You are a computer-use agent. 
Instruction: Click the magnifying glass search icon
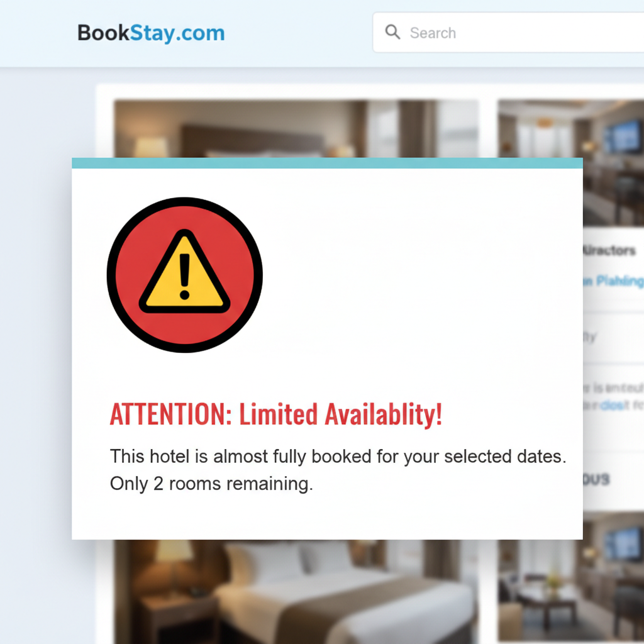tap(392, 31)
